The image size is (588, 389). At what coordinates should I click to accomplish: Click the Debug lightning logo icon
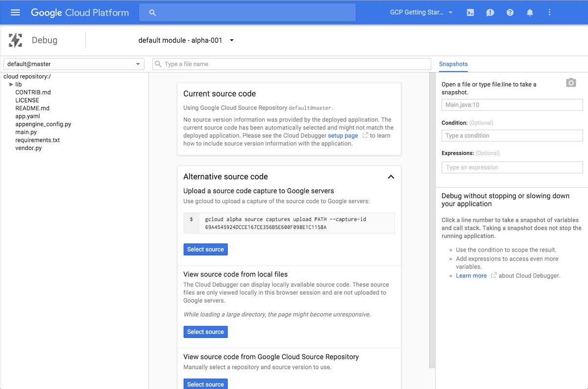[x=15, y=40]
